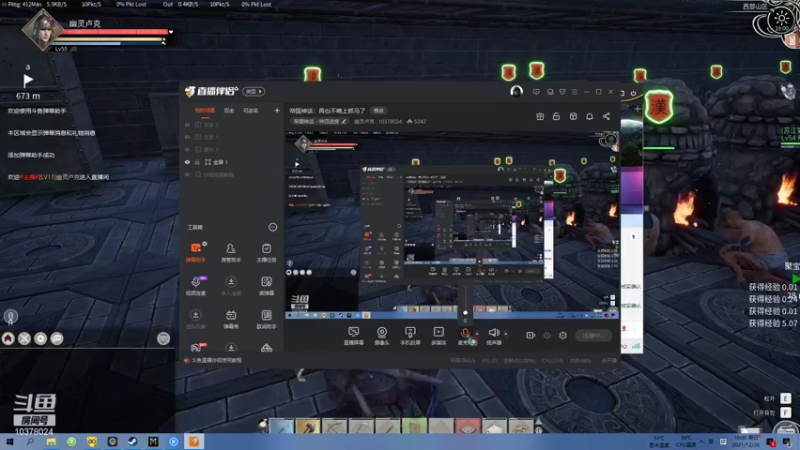Open 斗鱼直播伴侣使用教程 tutorial link

click(216, 360)
